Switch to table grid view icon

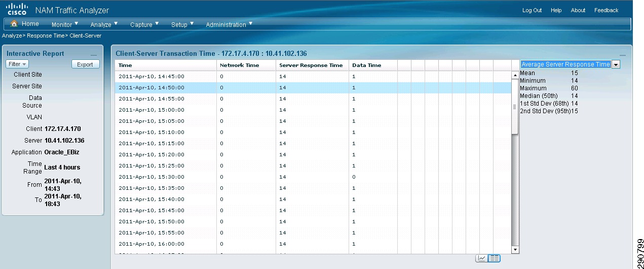click(495, 258)
